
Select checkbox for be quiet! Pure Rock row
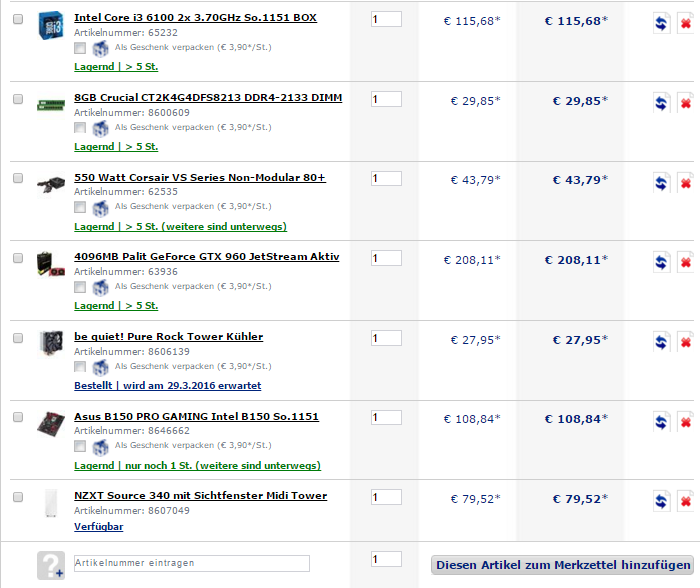[x=18, y=338]
